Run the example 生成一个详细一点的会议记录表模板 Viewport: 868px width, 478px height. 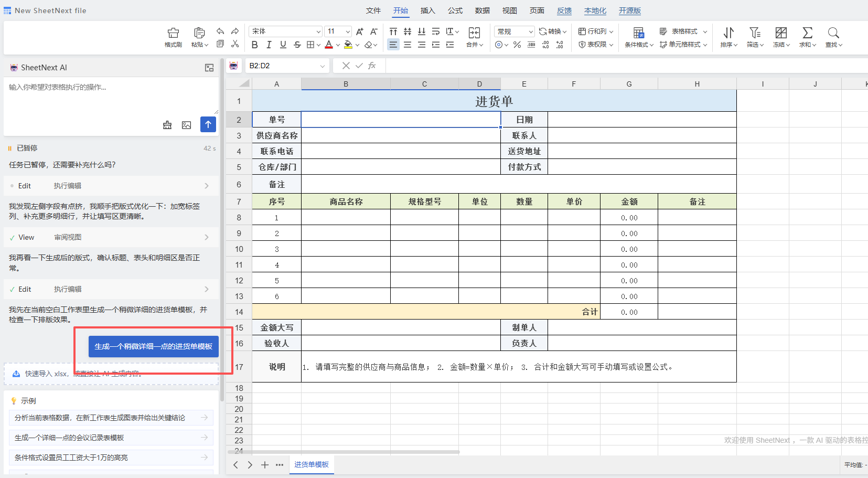111,438
